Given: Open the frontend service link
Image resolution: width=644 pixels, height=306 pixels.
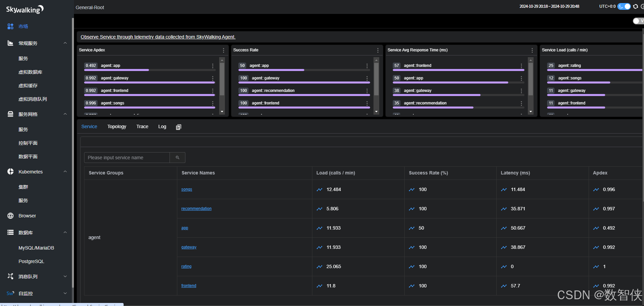Looking at the screenshot, I should (x=189, y=286).
